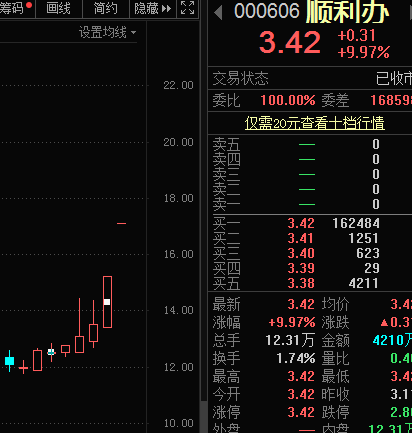412x433 pixels.
Task: Click the 22.00 price axis label
Action: tap(178, 85)
